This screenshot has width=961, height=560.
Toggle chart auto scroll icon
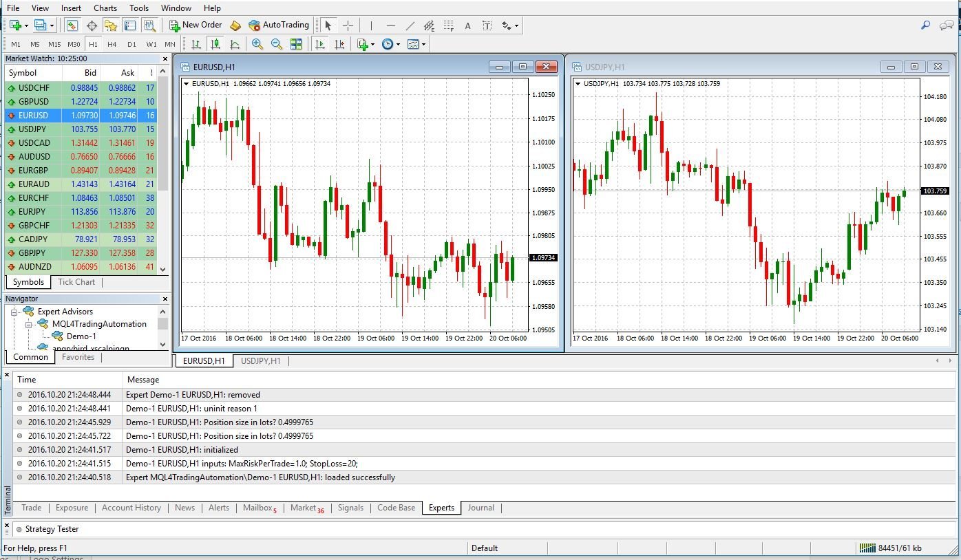[x=319, y=44]
